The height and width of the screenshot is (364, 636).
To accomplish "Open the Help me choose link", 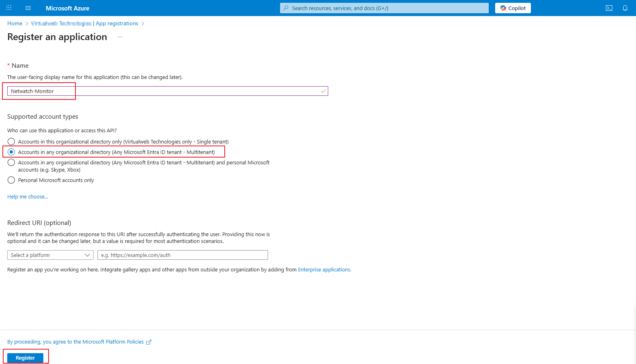I will point(28,197).
